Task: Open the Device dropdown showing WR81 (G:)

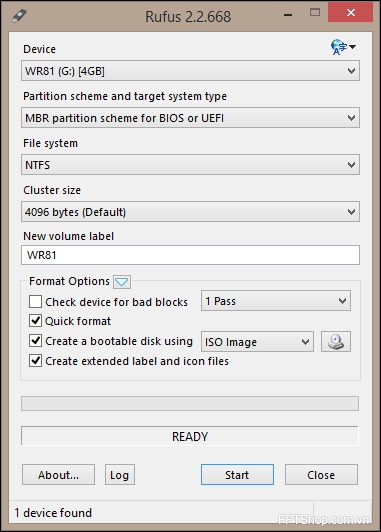Action: (x=190, y=71)
